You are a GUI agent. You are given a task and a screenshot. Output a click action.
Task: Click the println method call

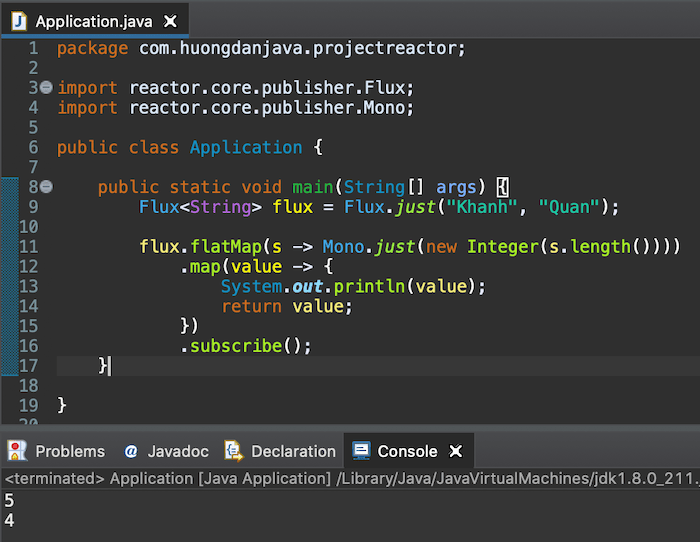(x=369, y=286)
